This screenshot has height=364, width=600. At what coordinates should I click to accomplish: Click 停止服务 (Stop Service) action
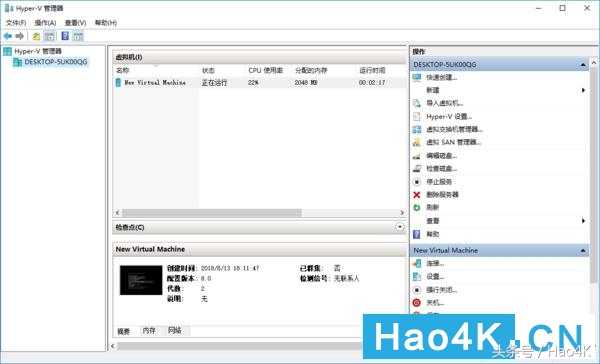(439, 181)
